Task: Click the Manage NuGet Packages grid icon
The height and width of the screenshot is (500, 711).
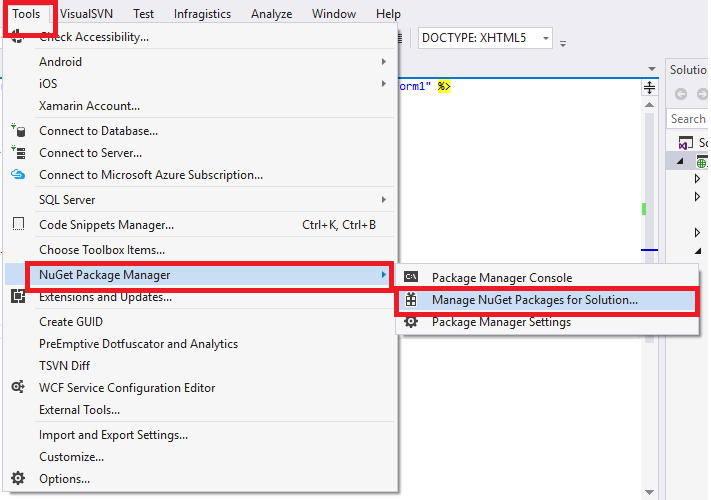Action: (410, 300)
